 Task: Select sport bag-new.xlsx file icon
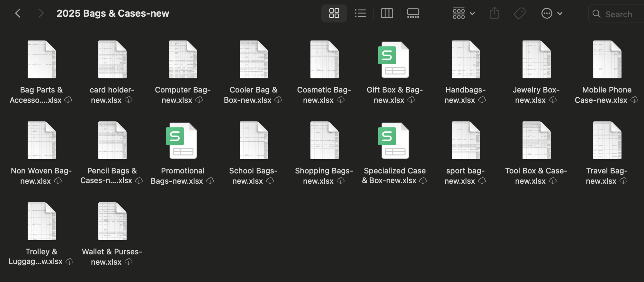(466, 140)
